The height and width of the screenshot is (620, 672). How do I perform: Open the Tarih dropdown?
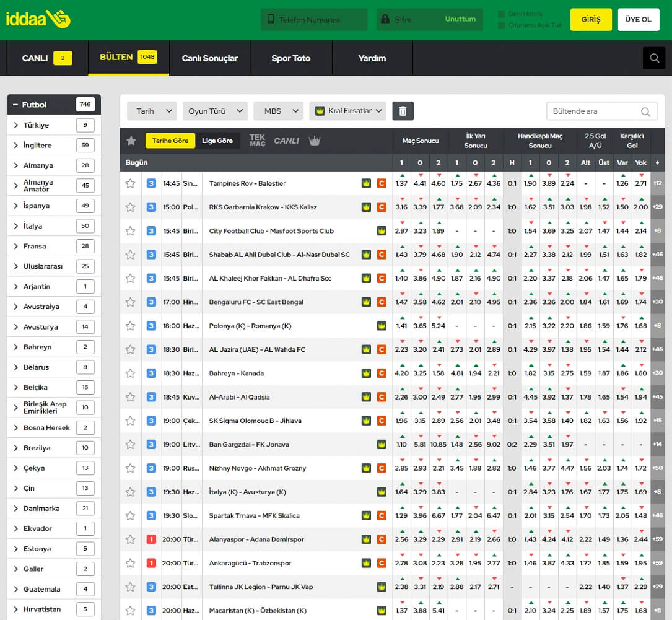coord(152,111)
